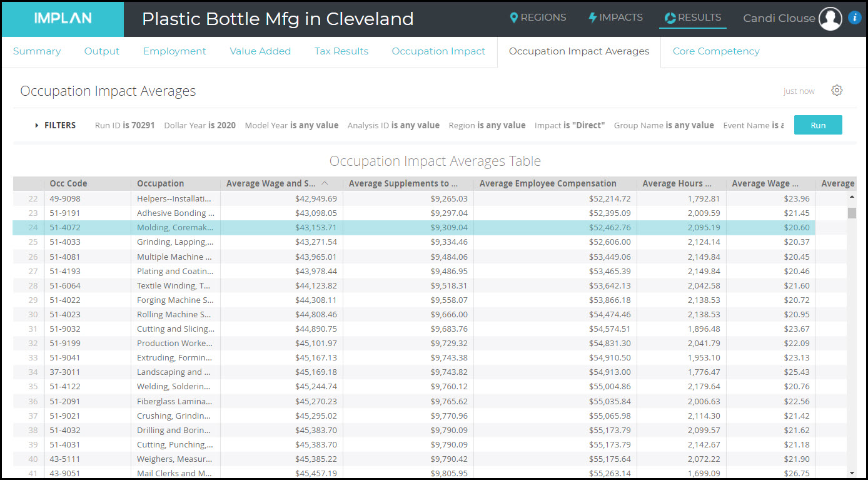Viewport: 868px width, 480px height.
Task: Open Candi Clouse user avatar
Action: click(x=830, y=19)
